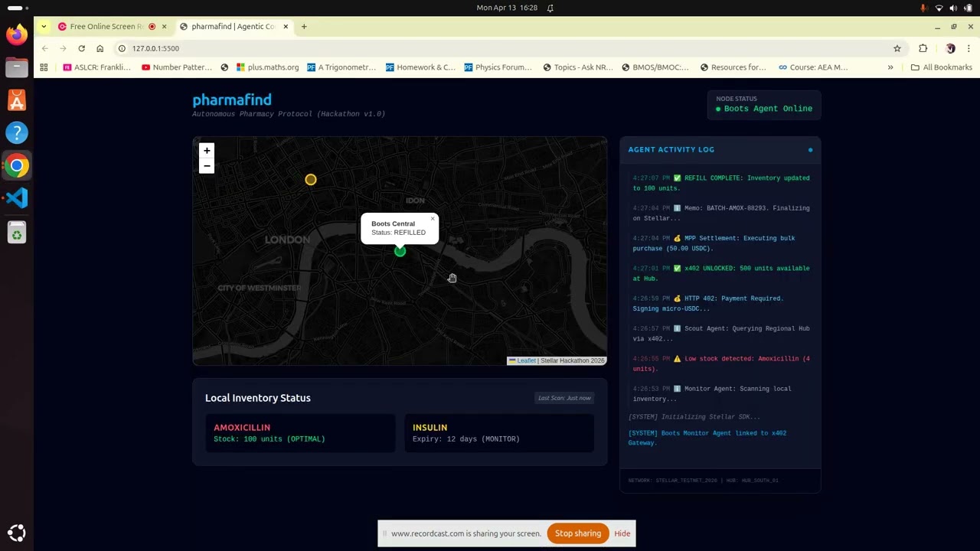The height and width of the screenshot is (551, 980).
Task: Open the plus.maths.org bookmark
Action: click(268, 67)
